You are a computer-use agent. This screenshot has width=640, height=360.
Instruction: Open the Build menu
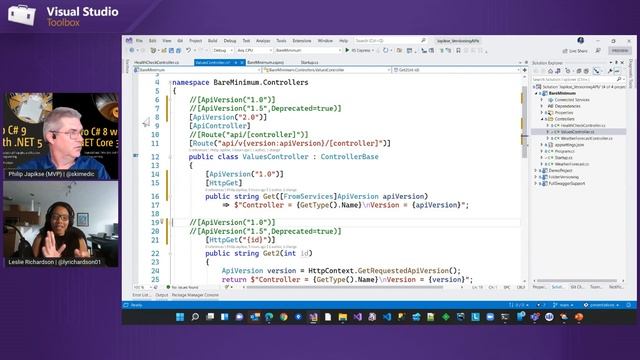click(212, 41)
